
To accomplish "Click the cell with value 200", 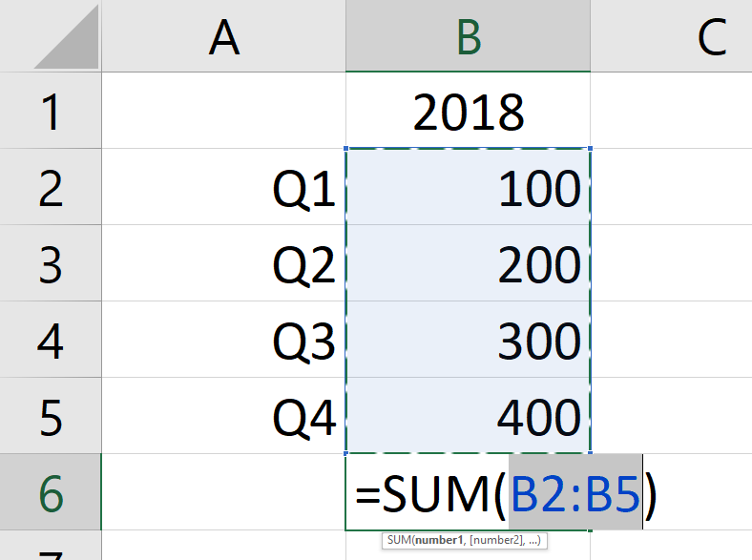I will tap(468, 265).
